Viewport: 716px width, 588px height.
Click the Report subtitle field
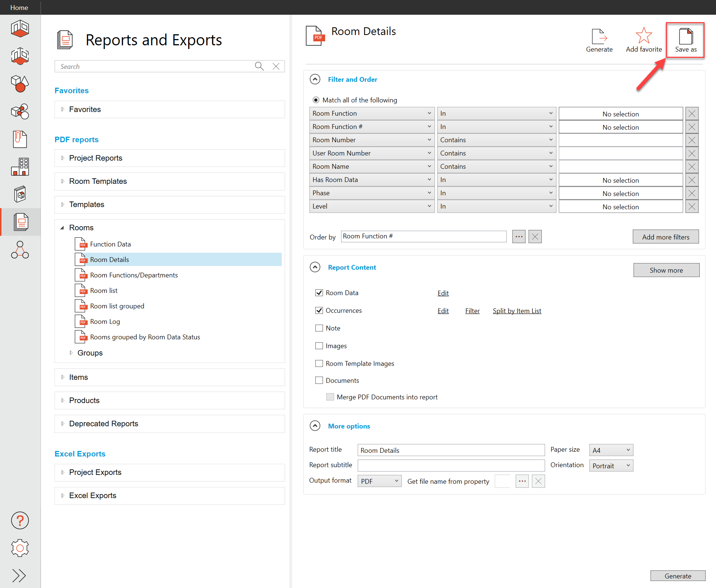(x=451, y=466)
